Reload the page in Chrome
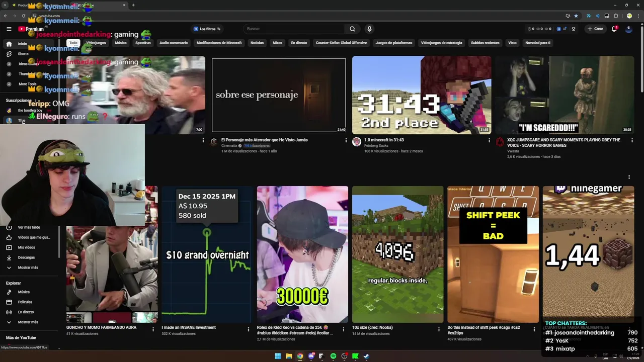Viewport: 644px width, 362px height. [x=23, y=16]
